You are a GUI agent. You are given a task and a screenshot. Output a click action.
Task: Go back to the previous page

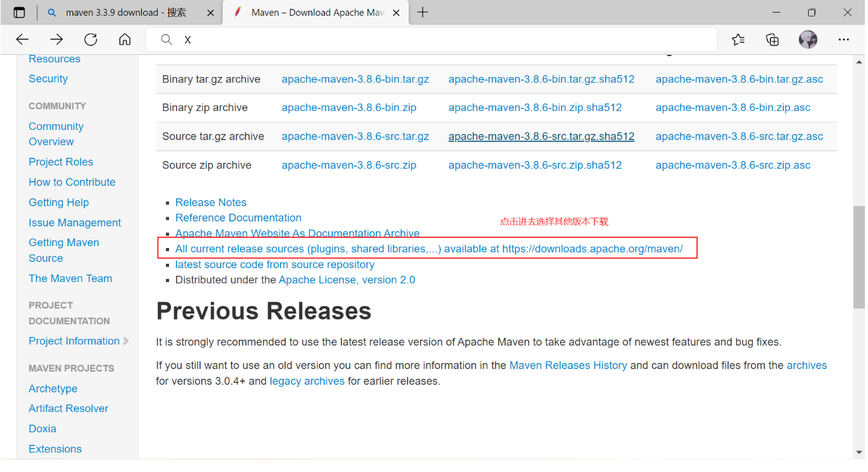click(x=23, y=40)
